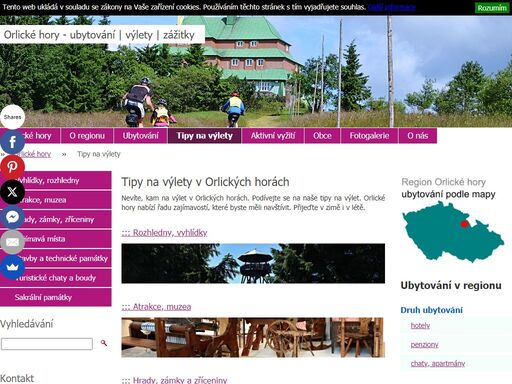The width and height of the screenshot is (512, 384).
Task: Click the Druh ubytování heading
Action: click(432, 310)
